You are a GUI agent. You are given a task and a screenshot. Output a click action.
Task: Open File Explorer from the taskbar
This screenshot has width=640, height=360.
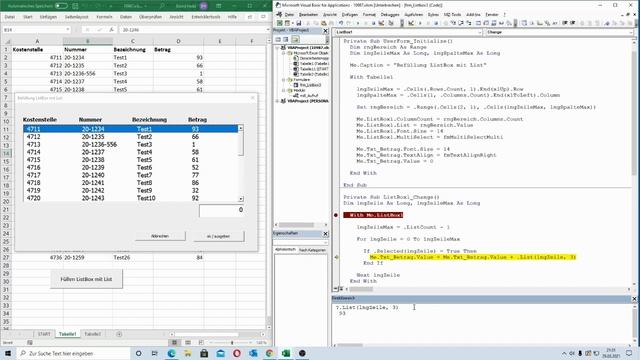pos(187,353)
